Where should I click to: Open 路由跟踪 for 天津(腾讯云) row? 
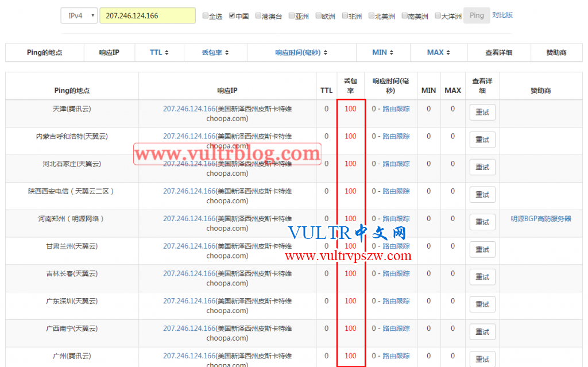(x=396, y=109)
